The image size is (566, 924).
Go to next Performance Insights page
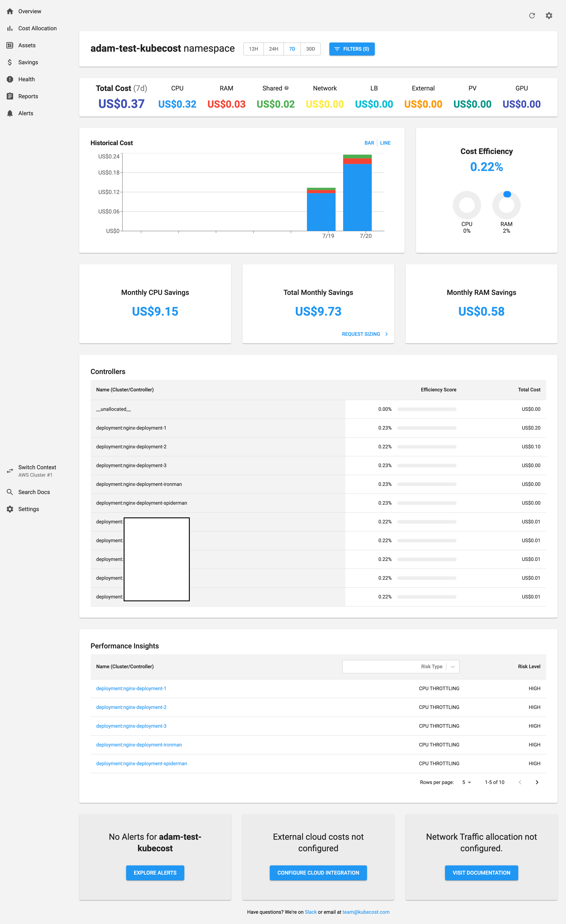coord(537,782)
